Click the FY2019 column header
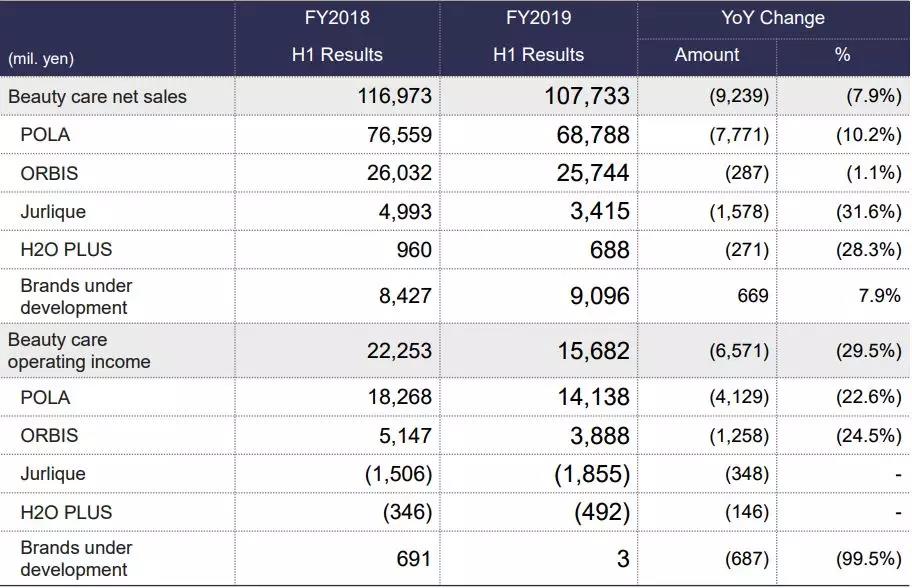The width and height of the screenshot is (912, 588). coord(538,18)
